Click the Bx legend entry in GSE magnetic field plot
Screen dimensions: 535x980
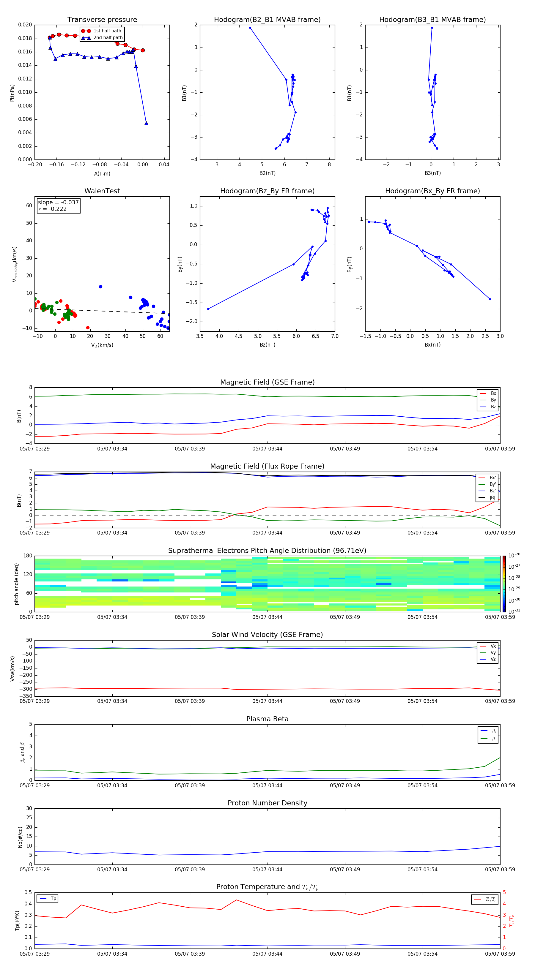pos(488,393)
